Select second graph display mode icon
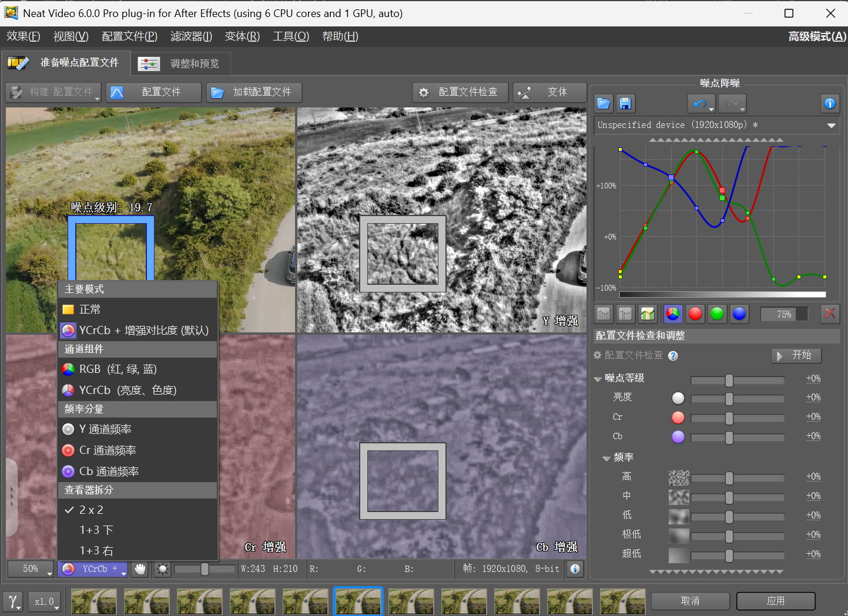Viewport: 848px width, 616px height. pyautogui.click(x=625, y=314)
